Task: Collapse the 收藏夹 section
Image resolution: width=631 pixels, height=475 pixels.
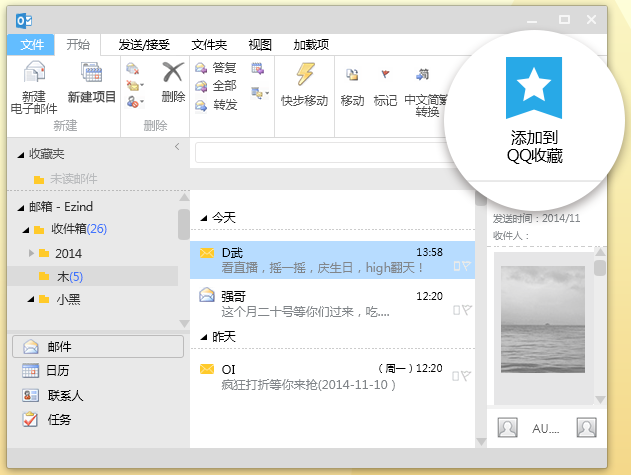Action: 21,155
